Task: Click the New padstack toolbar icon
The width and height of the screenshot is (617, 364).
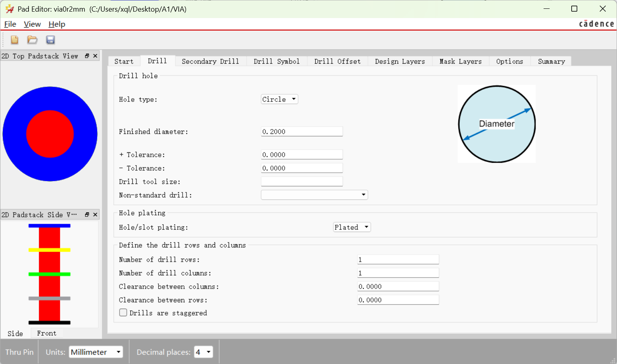Action: pos(14,40)
